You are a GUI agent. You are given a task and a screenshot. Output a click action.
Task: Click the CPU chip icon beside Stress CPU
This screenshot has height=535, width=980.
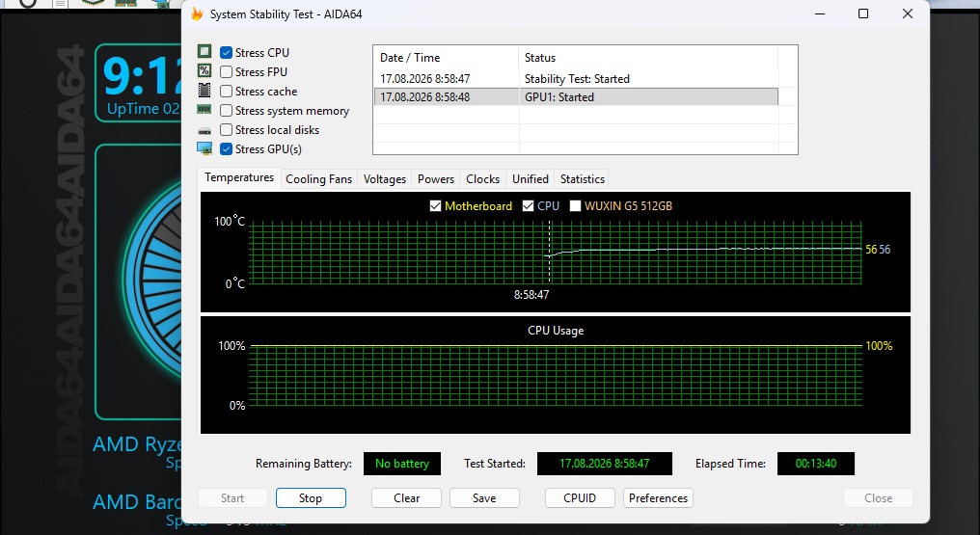click(x=204, y=51)
